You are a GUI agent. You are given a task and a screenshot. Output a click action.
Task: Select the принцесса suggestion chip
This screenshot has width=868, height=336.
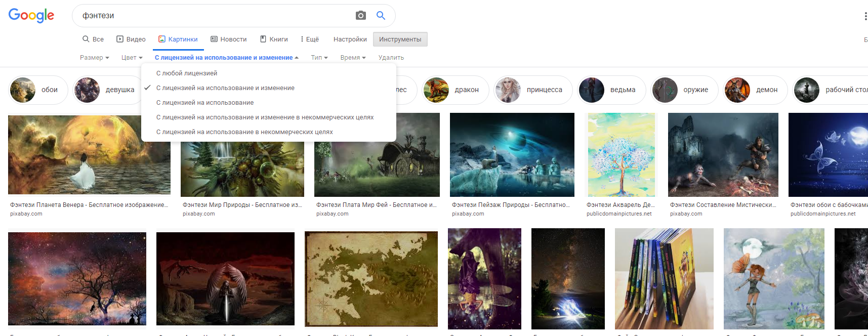(533, 90)
